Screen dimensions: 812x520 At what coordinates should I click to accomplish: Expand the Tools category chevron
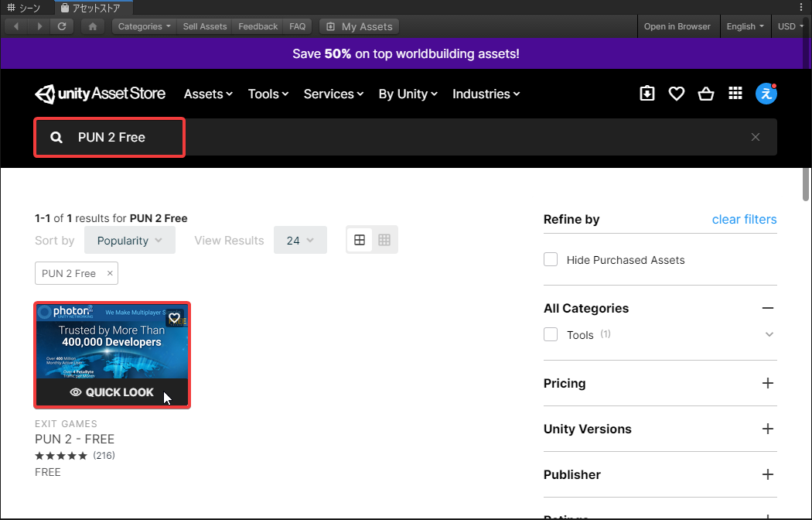point(769,334)
